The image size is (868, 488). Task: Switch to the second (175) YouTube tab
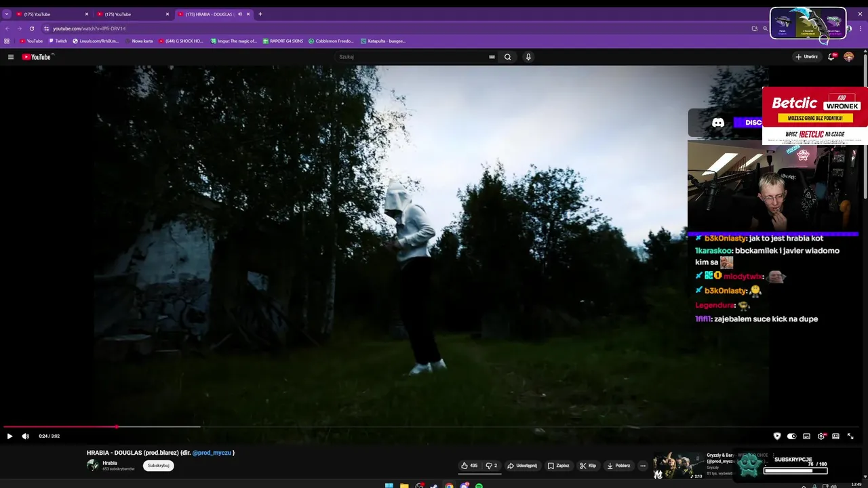132,14
